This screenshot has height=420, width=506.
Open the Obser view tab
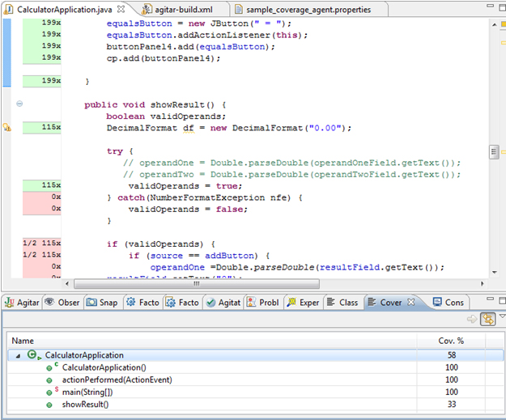tap(62, 303)
